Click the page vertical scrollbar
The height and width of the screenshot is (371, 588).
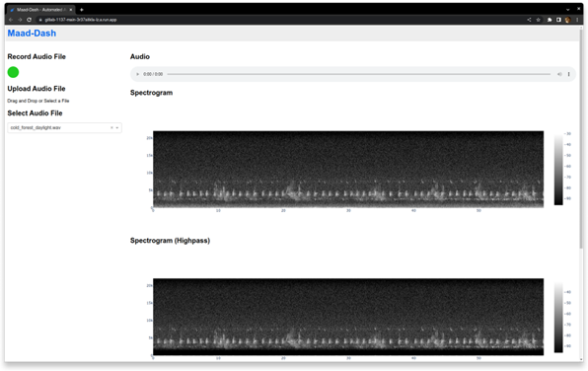(581, 138)
